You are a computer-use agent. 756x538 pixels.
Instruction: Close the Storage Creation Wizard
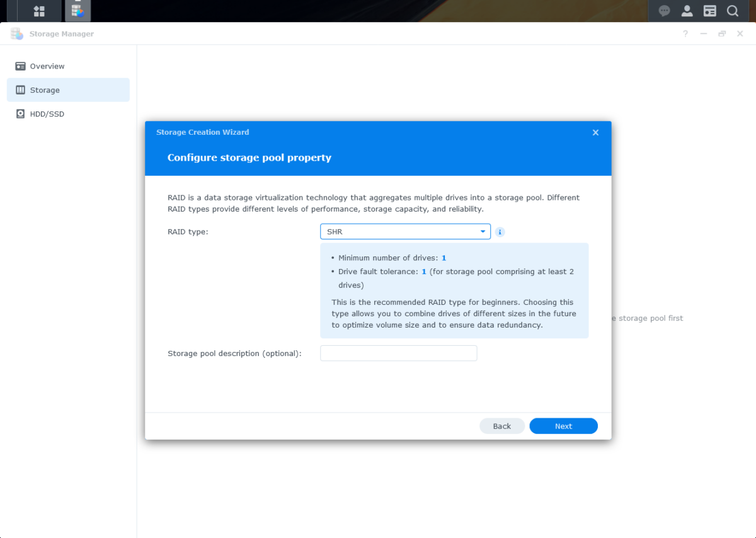tap(595, 132)
